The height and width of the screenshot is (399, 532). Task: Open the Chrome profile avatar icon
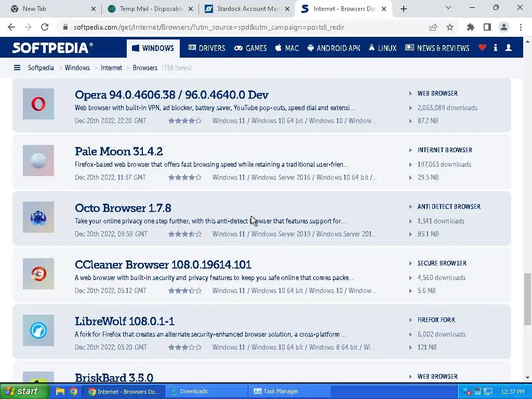(x=504, y=28)
